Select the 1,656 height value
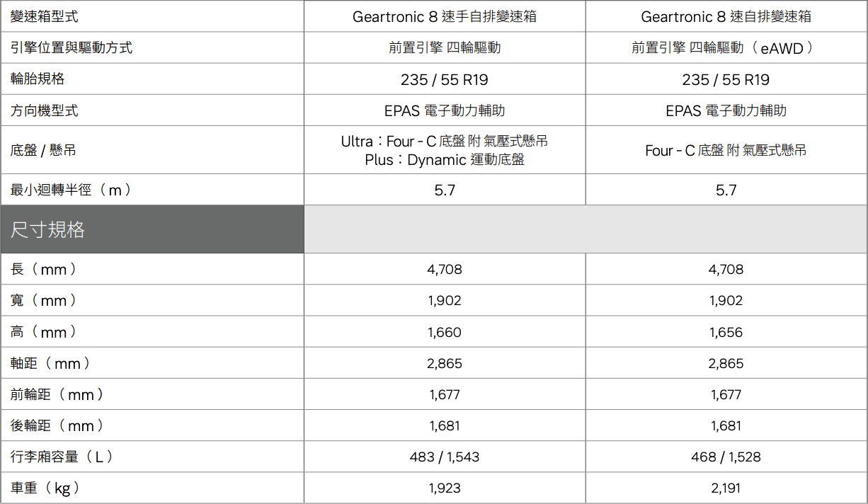This screenshot has width=868, height=504. pyautogui.click(x=726, y=332)
